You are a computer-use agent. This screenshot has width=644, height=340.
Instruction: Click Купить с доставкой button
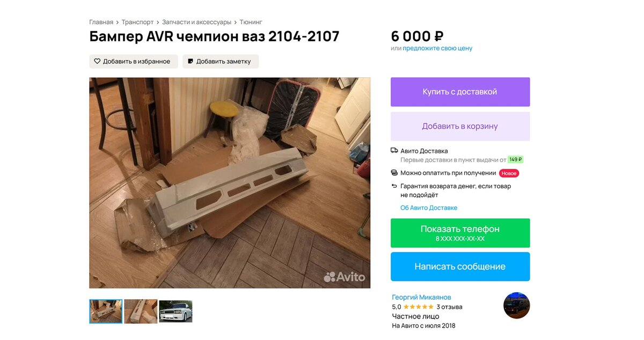tap(460, 92)
